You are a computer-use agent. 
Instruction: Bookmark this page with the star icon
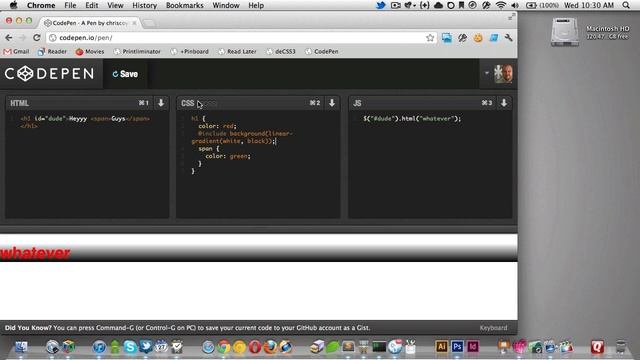[430, 38]
